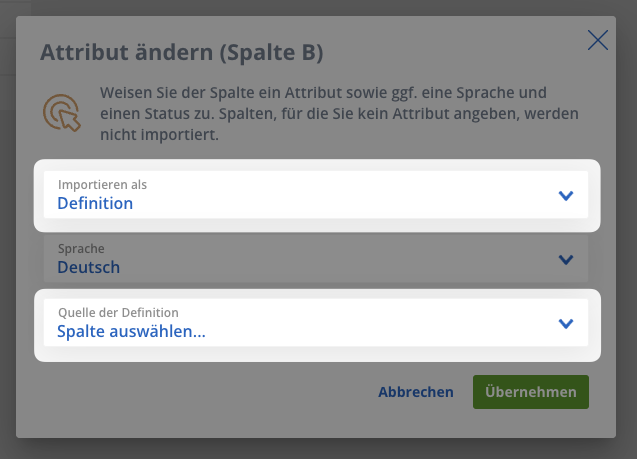Screen dimensions: 637x459
Task: Confirm with the Übernehmen button
Action: click(531, 392)
